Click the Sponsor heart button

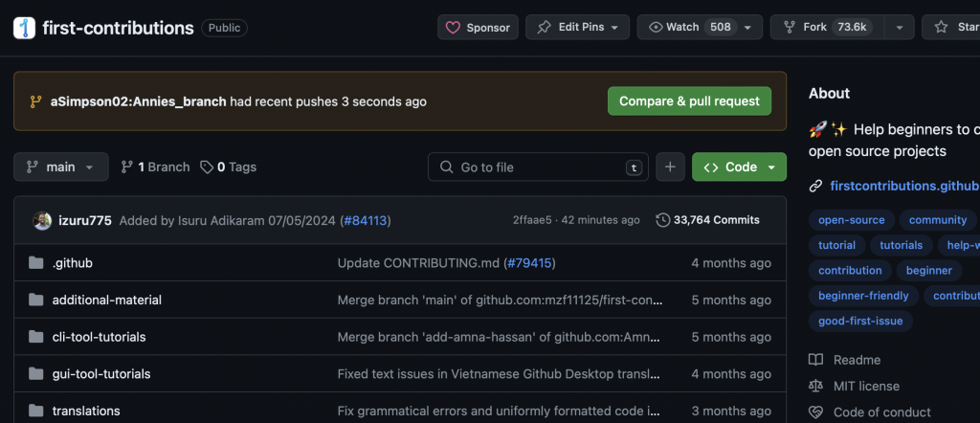click(478, 28)
